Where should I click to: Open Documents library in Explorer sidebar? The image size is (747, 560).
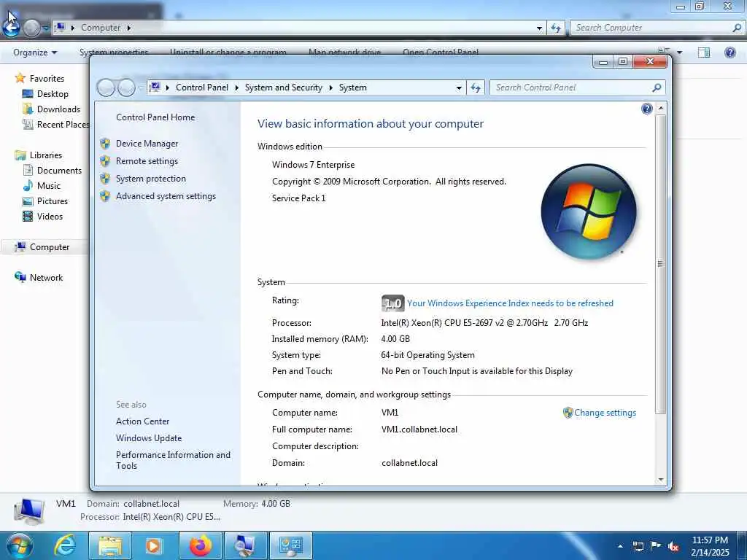pyautogui.click(x=59, y=170)
